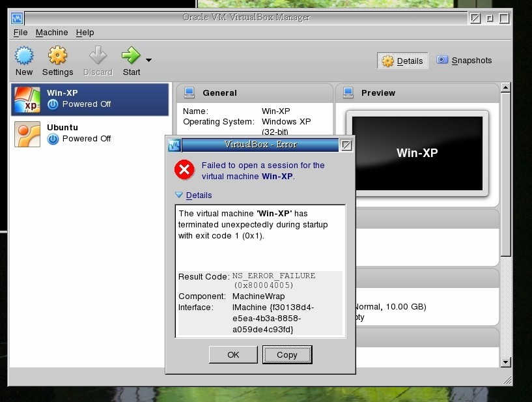Click Ubuntu Powered Off state icon
The image size is (532, 402).
[x=53, y=139]
